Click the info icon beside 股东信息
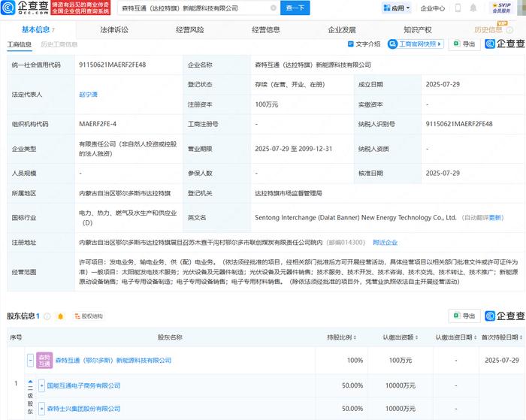This screenshot has width=526, height=420. [47, 316]
